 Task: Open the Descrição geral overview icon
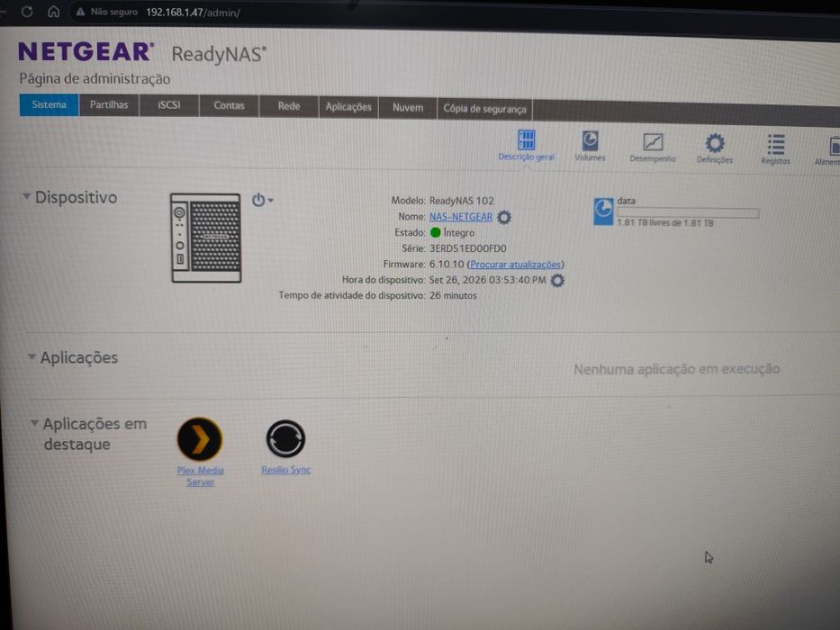tap(526, 140)
